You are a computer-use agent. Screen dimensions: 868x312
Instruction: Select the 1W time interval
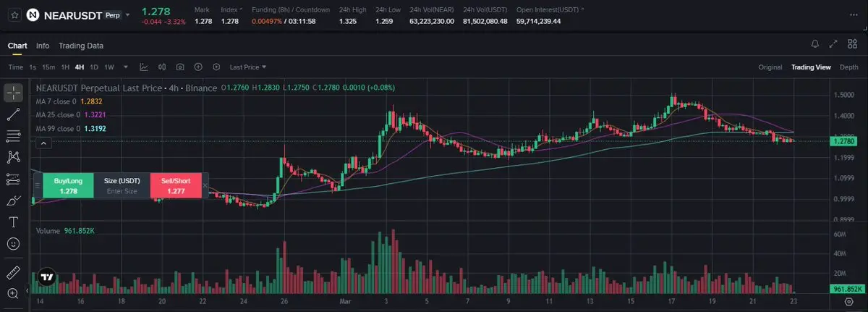click(x=109, y=67)
